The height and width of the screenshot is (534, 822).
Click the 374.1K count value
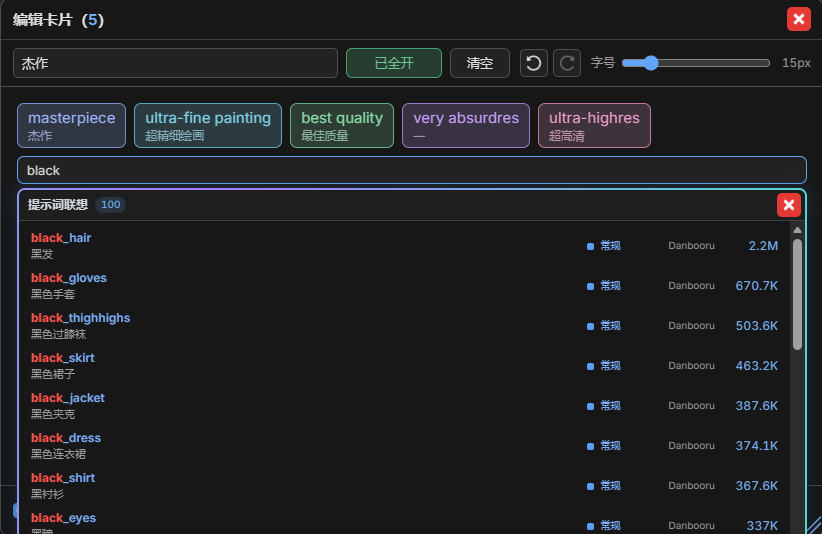pyautogui.click(x=756, y=445)
